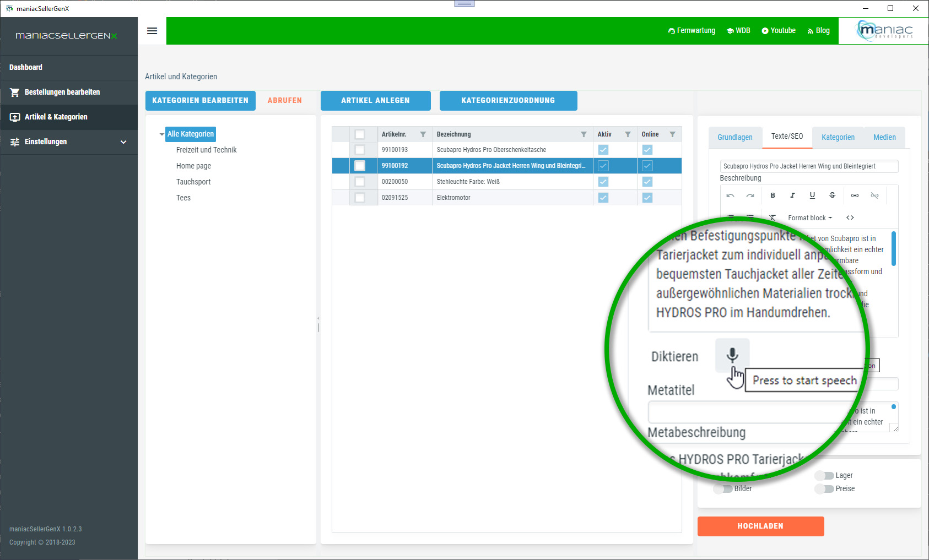
Task: Select the Elektromotor article name cell
Action: 512,198
